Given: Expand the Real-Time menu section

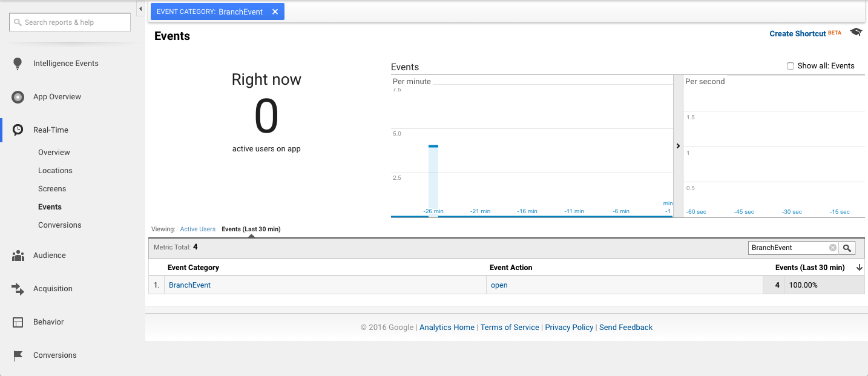Looking at the screenshot, I should [51, 130].
